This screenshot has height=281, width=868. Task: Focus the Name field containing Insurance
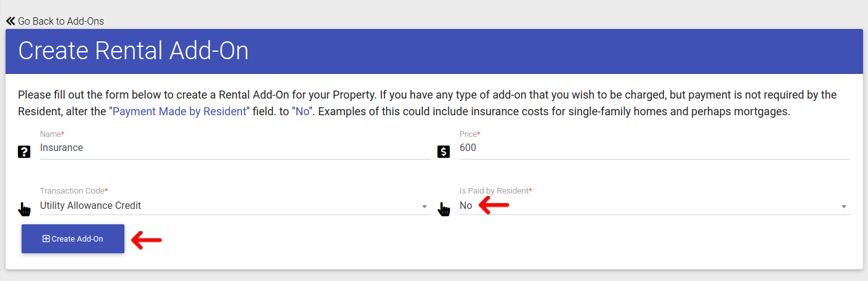[235, 149]
